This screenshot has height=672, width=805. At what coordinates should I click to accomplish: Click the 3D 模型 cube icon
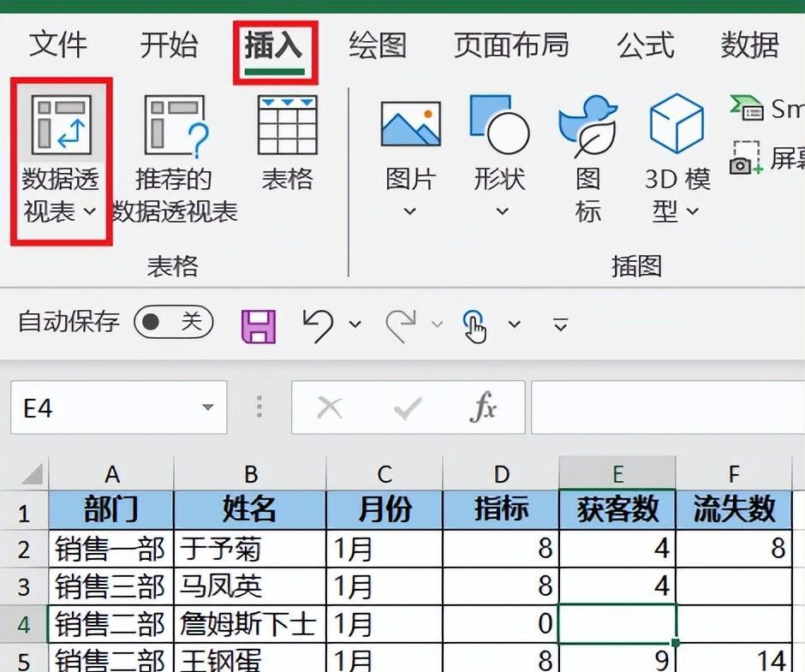(677, 123)
